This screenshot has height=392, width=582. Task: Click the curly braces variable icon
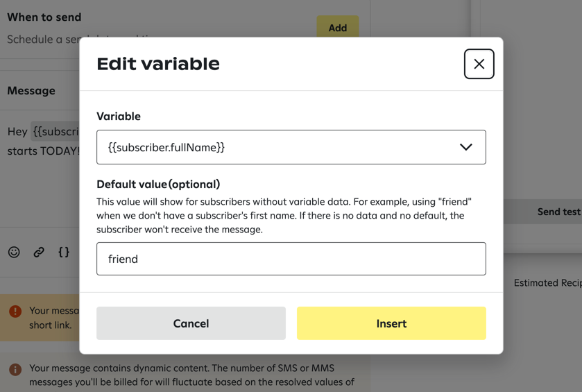tap(64, 252)
